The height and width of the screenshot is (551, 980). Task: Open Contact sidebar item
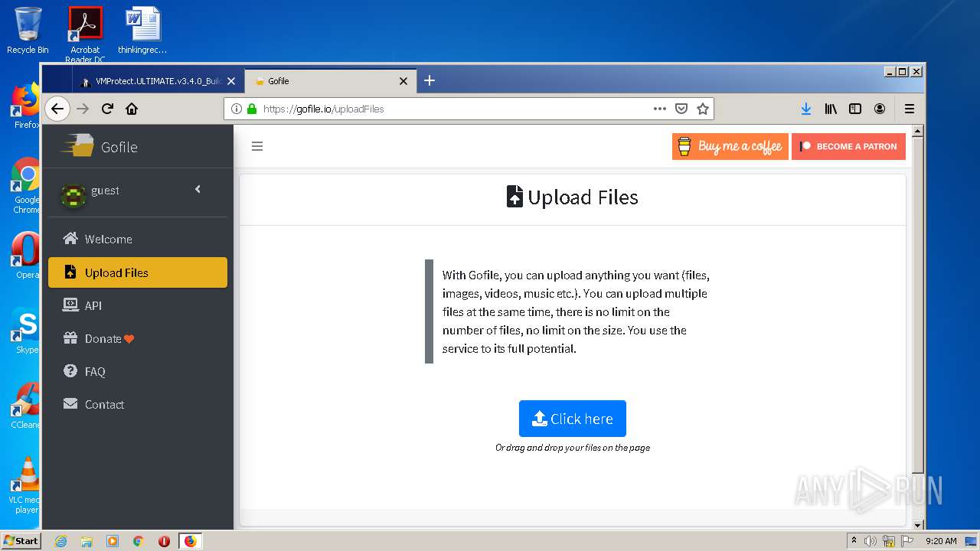pyautogui.click(x=138, y=404)
